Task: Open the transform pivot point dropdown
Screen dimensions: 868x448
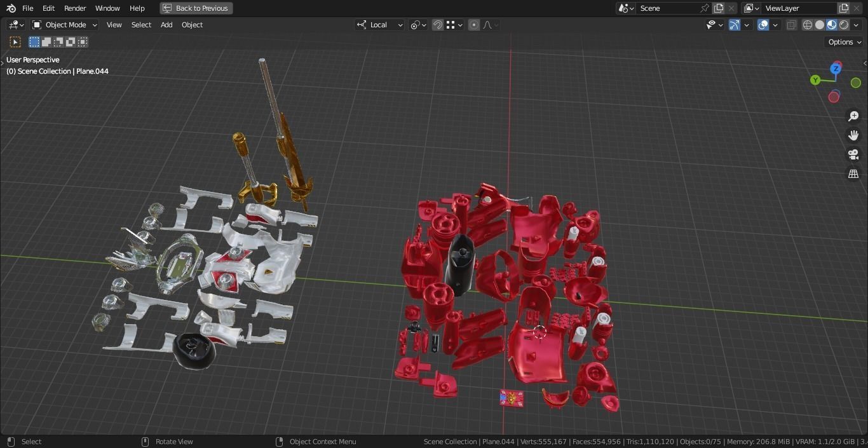Action: [417, 25]
